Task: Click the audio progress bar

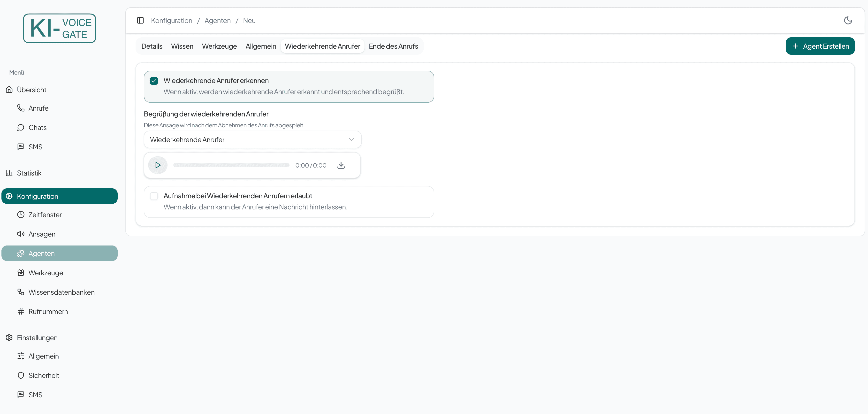Action: coord(231,165)
